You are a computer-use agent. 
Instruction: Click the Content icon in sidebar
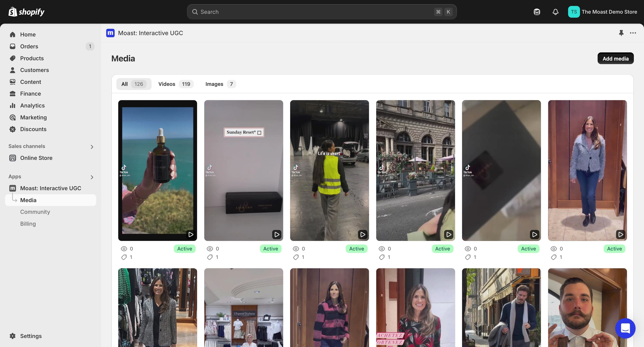pyautogui.click(x=12, y=82)
